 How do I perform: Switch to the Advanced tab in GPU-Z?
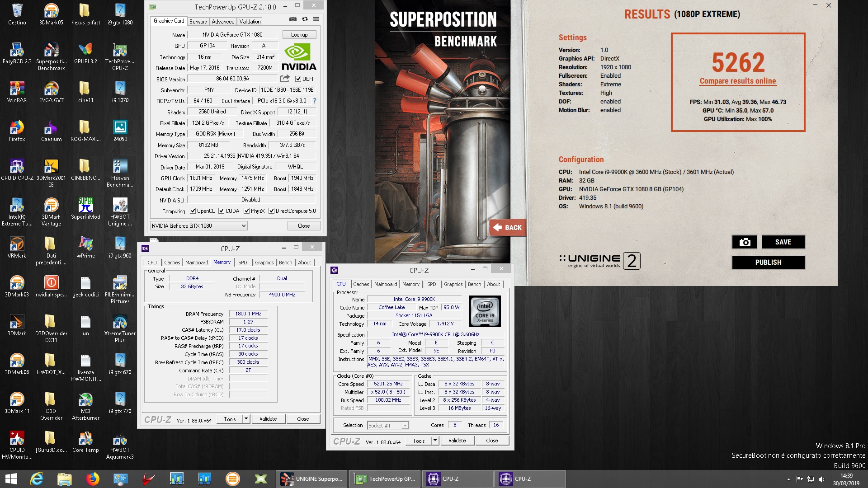(x=223, y=21)
